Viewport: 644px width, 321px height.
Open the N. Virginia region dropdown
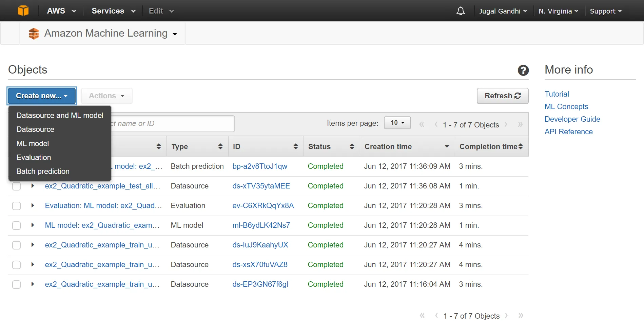558,11
